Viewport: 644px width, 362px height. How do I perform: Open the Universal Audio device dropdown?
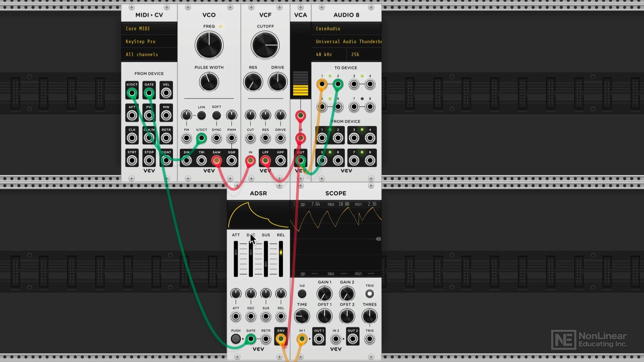tap(346, 42)
